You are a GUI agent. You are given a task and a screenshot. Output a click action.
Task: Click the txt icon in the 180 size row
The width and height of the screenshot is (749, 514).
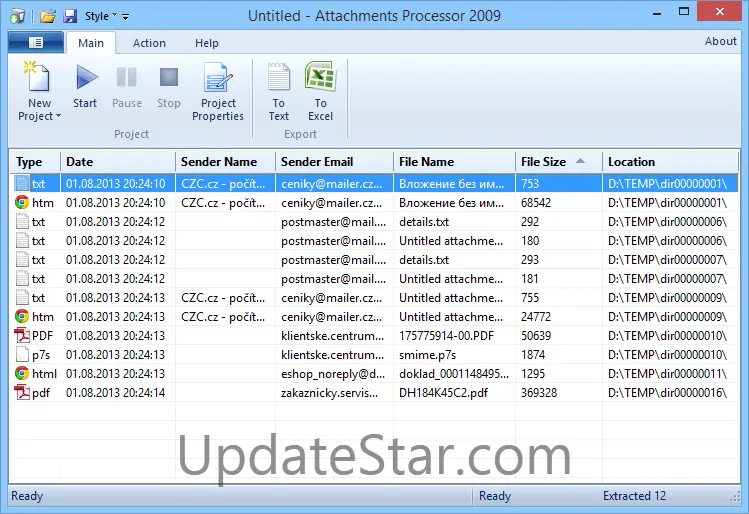[22, 241]
